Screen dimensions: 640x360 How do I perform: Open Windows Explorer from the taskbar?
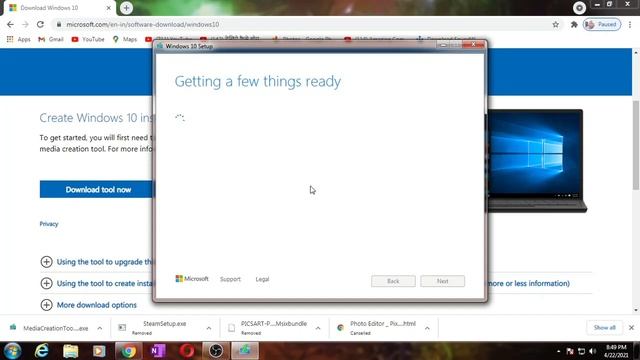click(70, 351)
